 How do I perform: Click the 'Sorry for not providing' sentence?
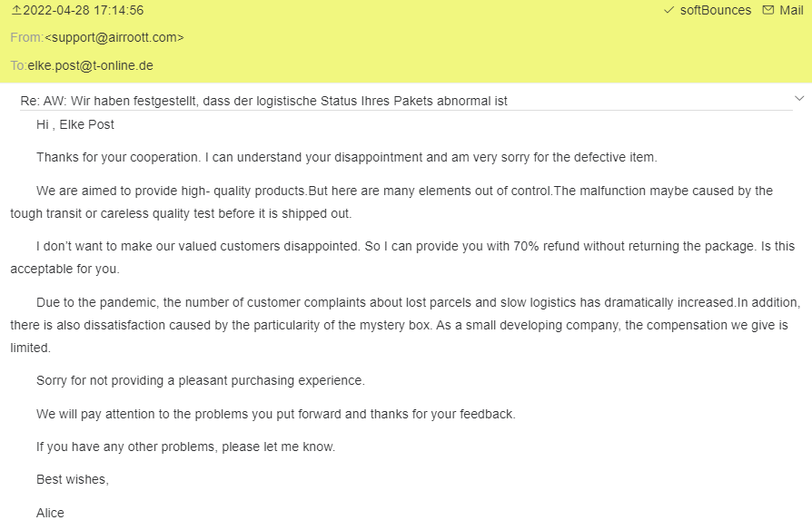pyautogui.click(x=200, y=380)
